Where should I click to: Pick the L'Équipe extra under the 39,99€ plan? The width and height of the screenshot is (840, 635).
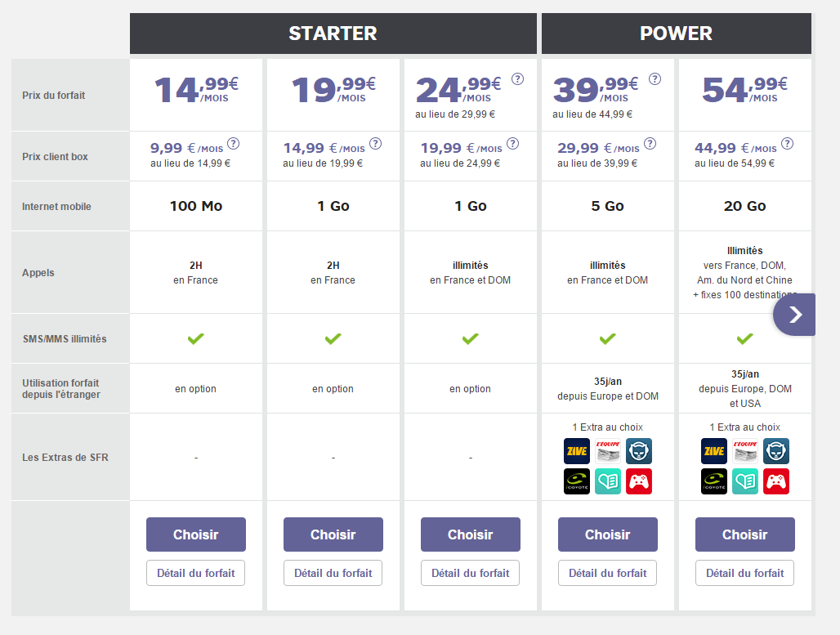point(608,451)
